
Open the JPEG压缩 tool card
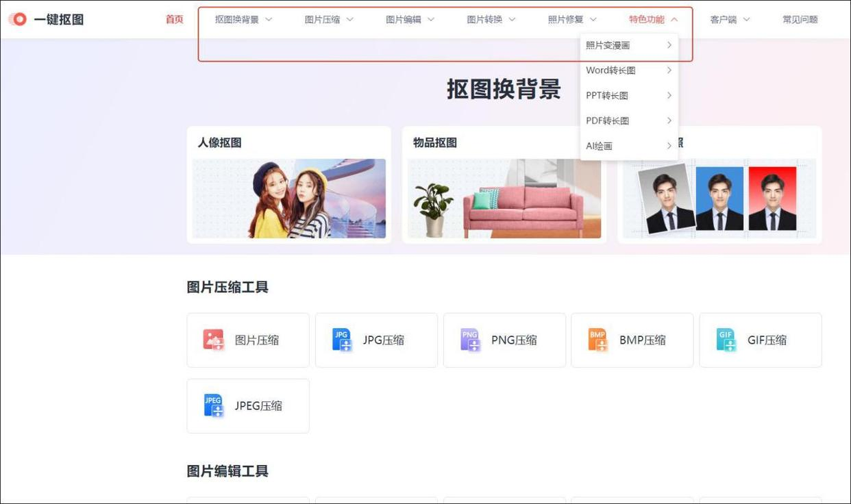click(248, 406)
